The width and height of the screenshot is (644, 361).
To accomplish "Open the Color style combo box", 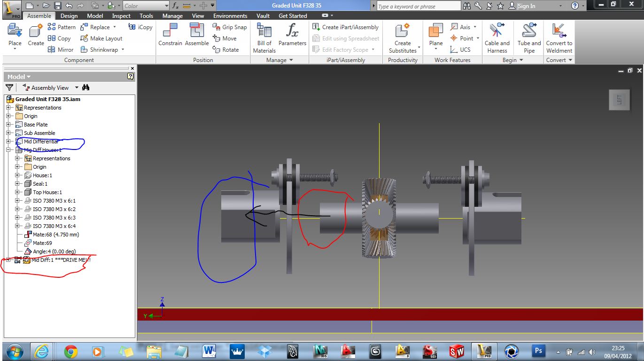I will [146, 6].
